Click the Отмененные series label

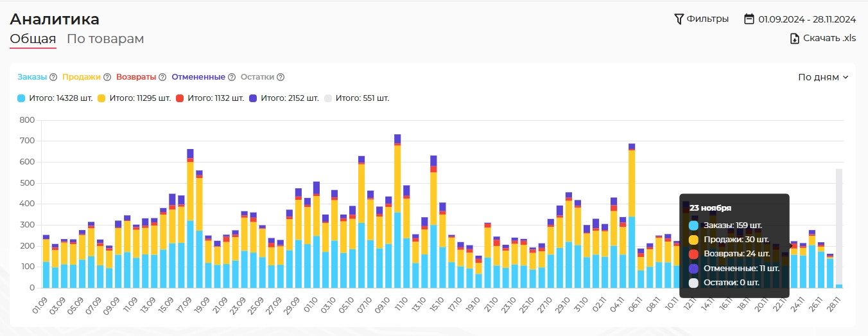[198, 77]
